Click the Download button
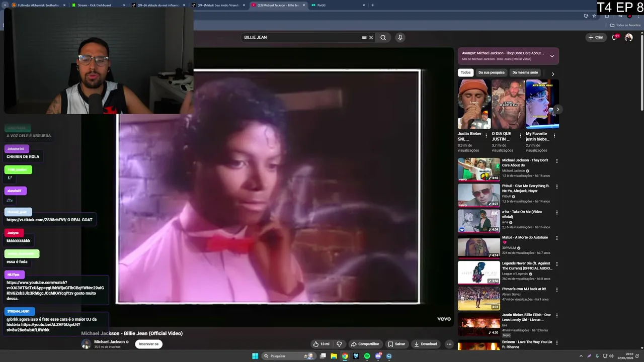The height and width of the screenshot is (362, 644). [x=426, y=344]
